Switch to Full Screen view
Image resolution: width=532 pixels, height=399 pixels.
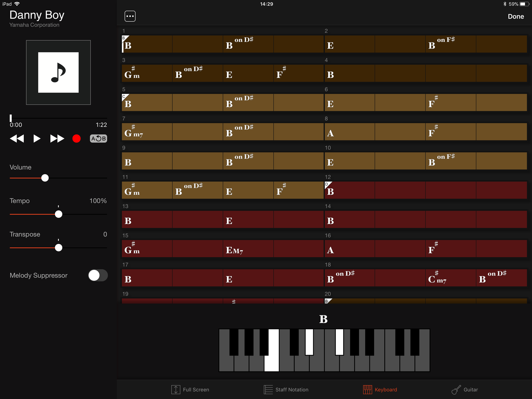[190, 390]
